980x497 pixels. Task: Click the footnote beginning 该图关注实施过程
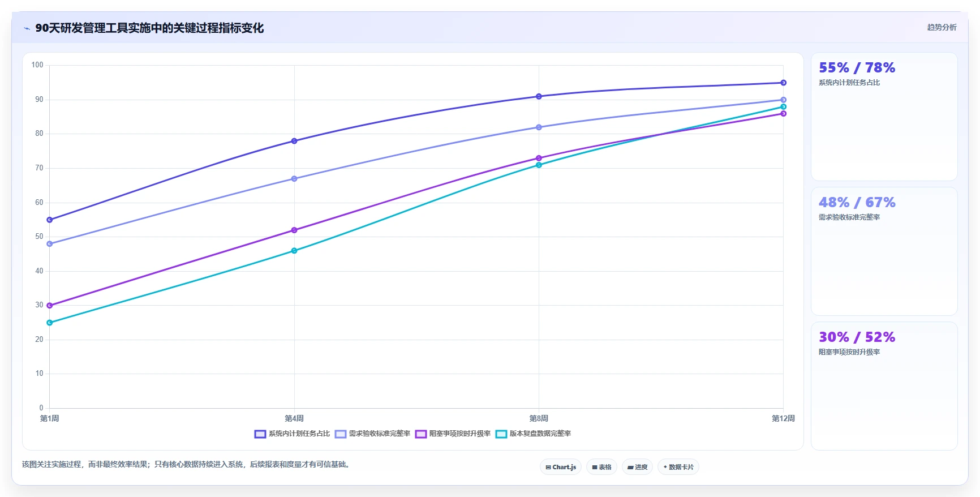(187, 465)
